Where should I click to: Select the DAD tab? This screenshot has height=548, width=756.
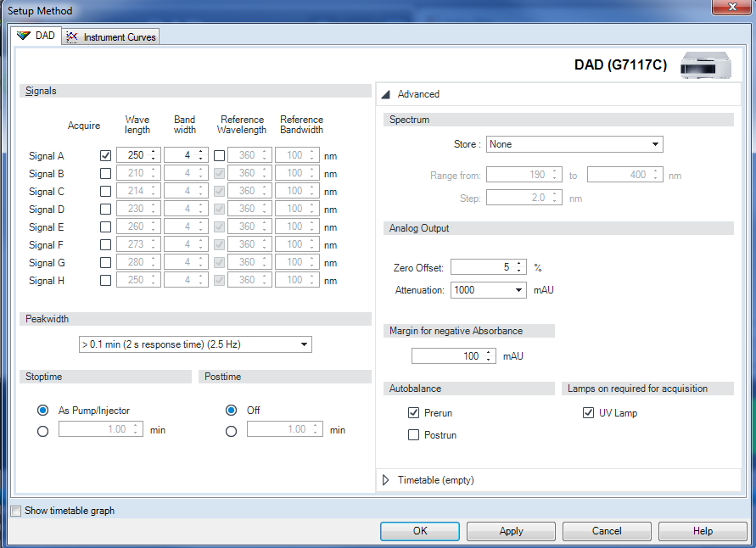(x=38, y=36)
